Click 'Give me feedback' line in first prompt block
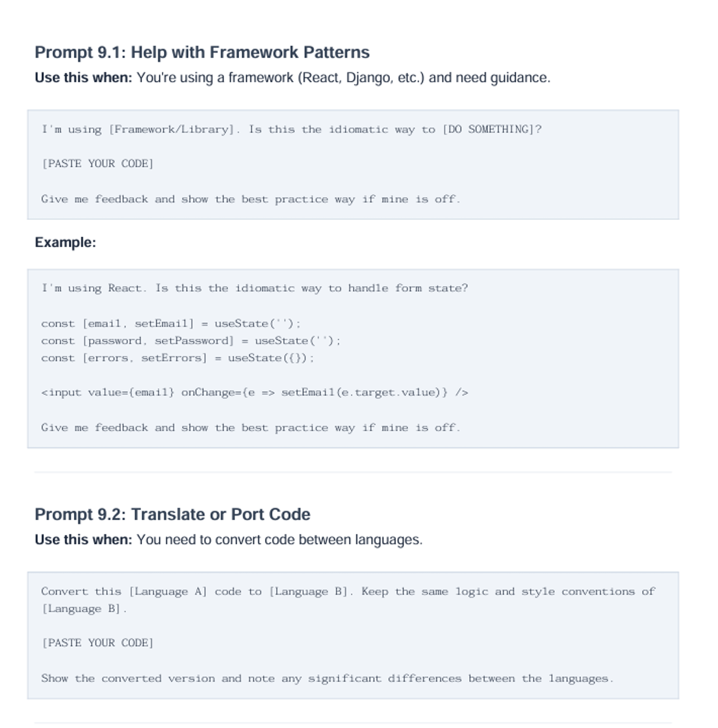Image resolution: width=718 pixels, height=728 pixels. tap(251, 199)
